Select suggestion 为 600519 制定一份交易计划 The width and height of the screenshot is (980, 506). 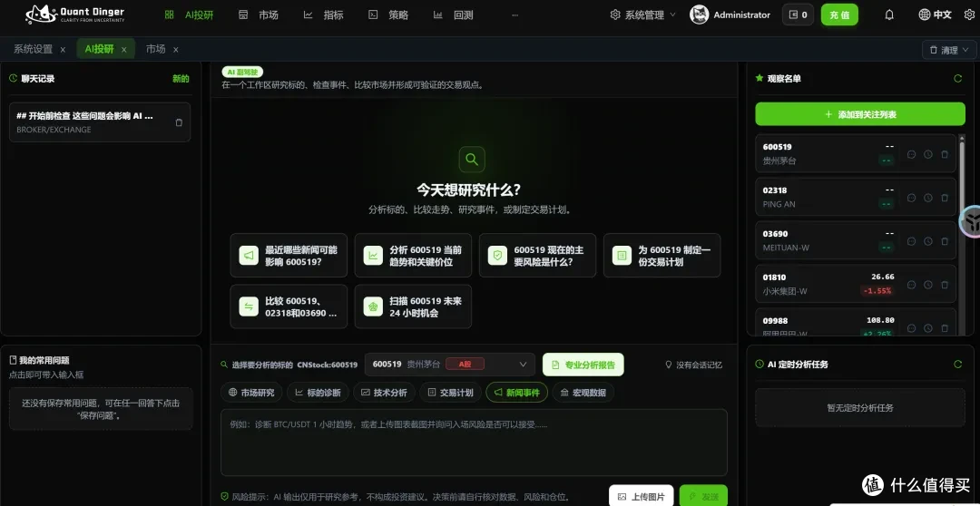pos(661,256)
